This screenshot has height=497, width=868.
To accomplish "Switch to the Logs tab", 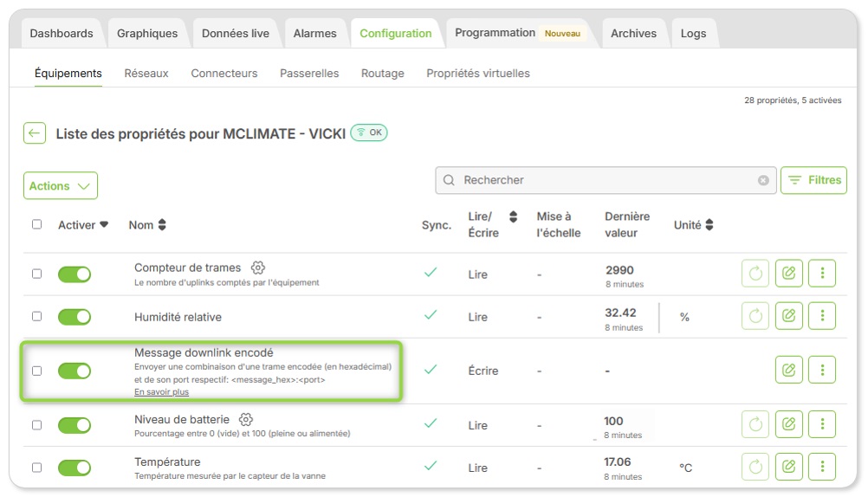I will 693,33.
